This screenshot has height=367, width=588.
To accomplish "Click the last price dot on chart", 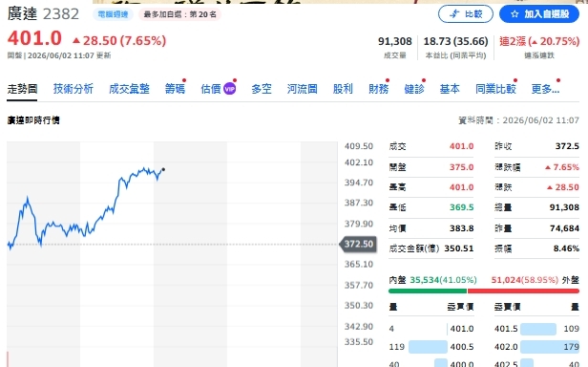I will tap(163, 170).
